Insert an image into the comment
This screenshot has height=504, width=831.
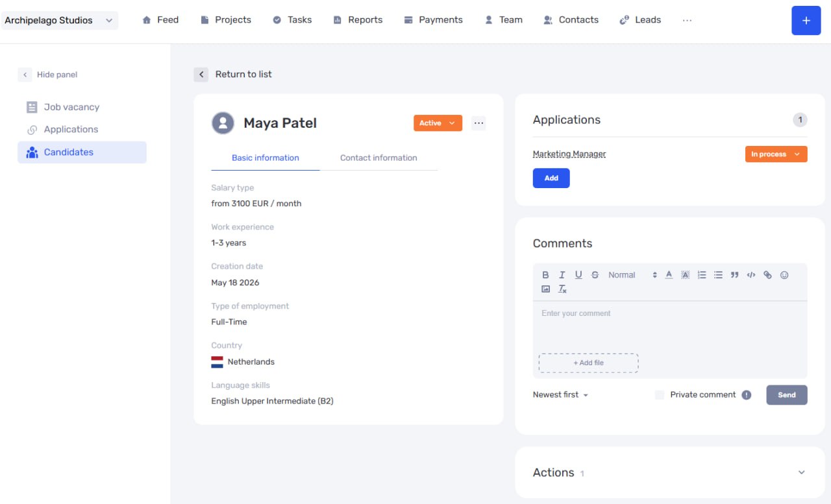click(x=545, y=289)
